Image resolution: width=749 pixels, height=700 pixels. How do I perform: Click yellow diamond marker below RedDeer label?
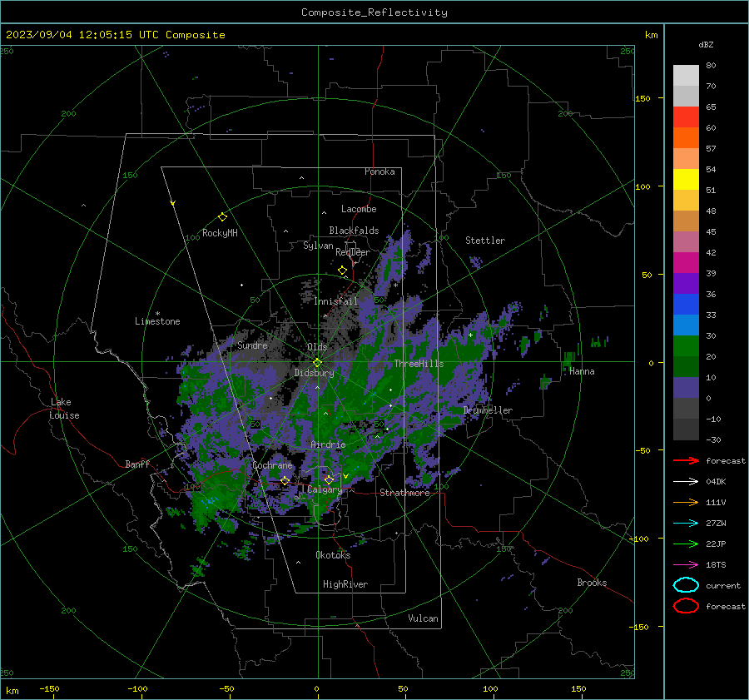[342, 270]
